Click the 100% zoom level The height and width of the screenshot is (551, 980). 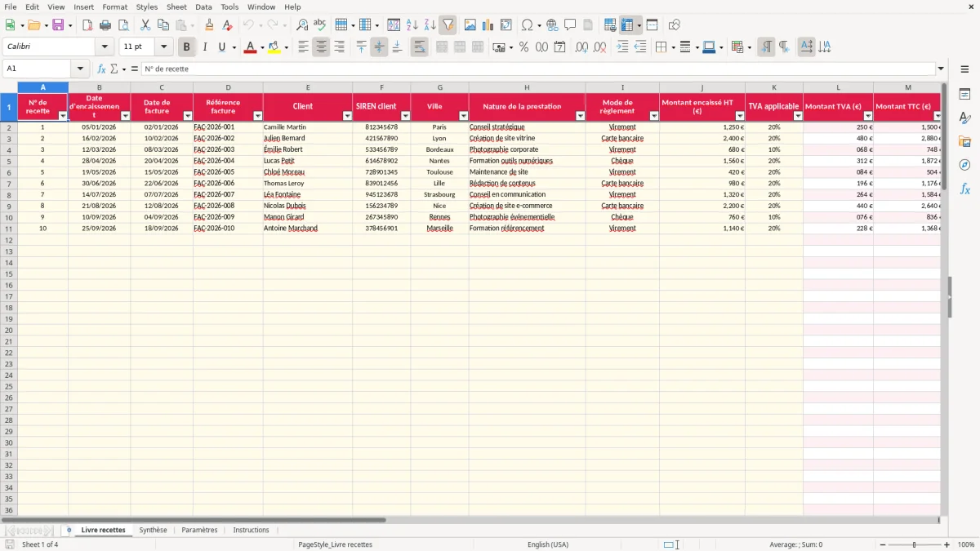pyautogui.click(x=966, y=544)
